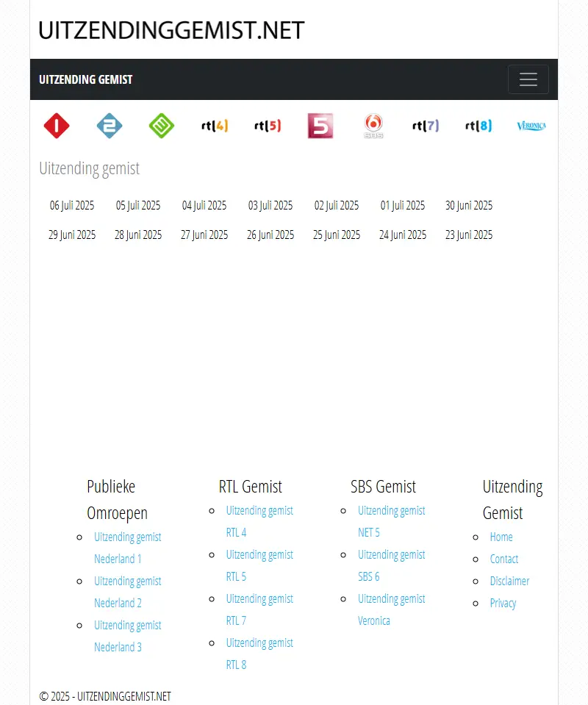588x705 pixels.
Task: Click the SBS Gemist heading
Action: [383, 487]
